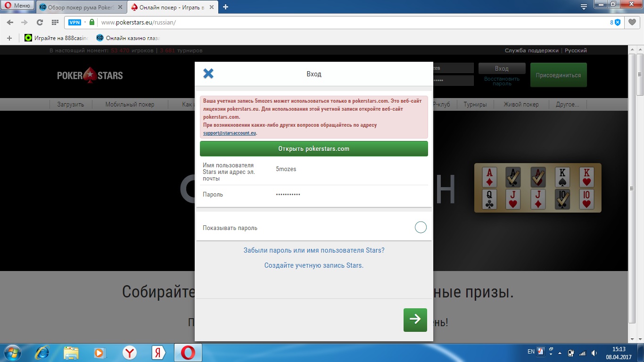Open the 'Загрузить' navigation item
Viewport: 644px width, 362px height.
pyautogui.click(x=71, y=104)
